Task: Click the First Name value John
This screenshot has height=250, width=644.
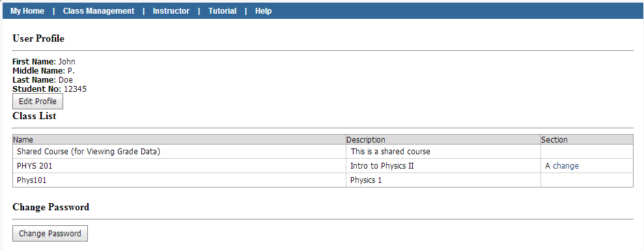Action: coord(66,62)
